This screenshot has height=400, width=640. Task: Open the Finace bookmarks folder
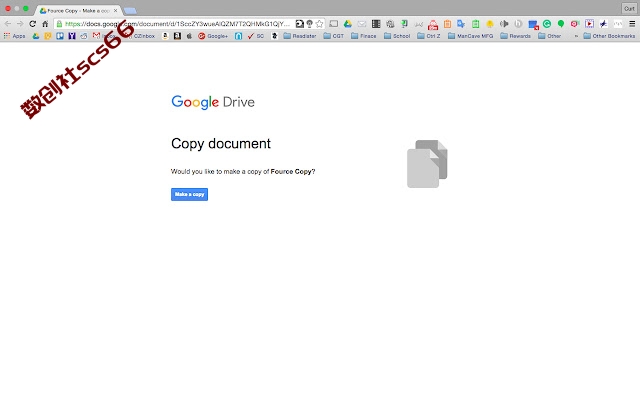coord(364,36)
